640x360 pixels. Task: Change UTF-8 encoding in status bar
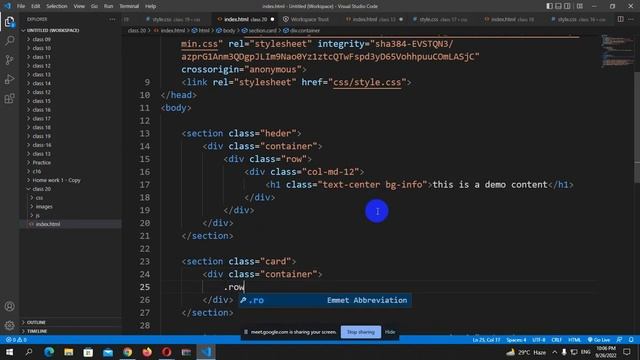[x=539, y=340]
